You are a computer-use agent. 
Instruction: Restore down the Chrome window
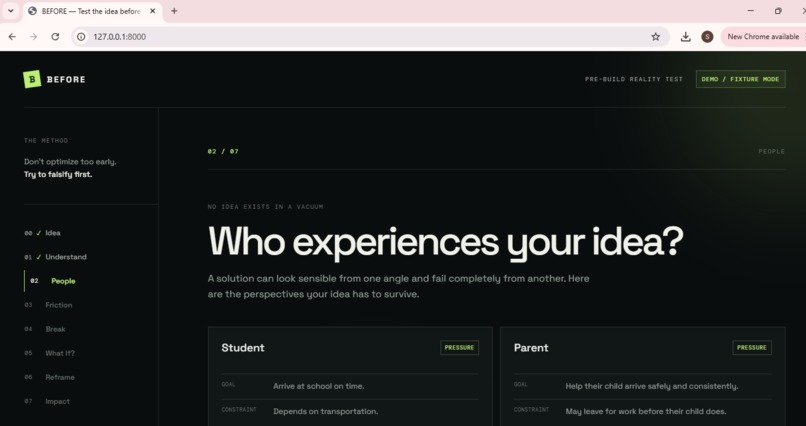pyautogui.click(x=778, y=11)
